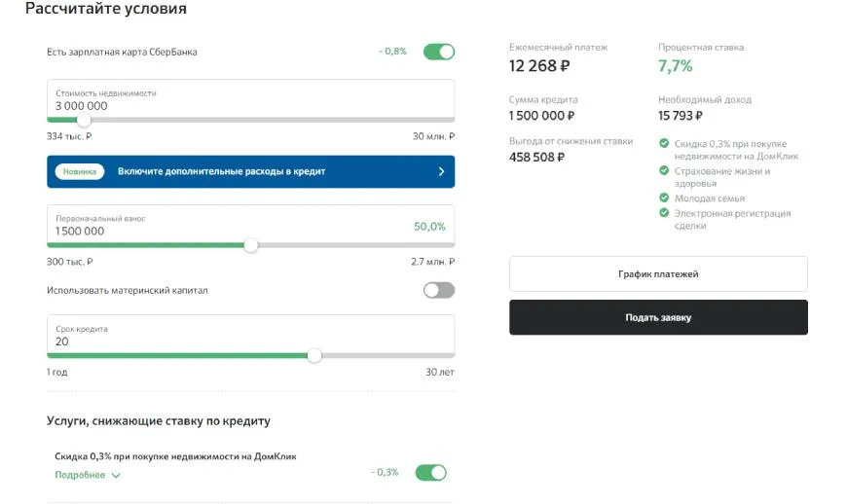
Task: Click the green checkmark next to ДомКлик discount
Action: pos(665,144)
